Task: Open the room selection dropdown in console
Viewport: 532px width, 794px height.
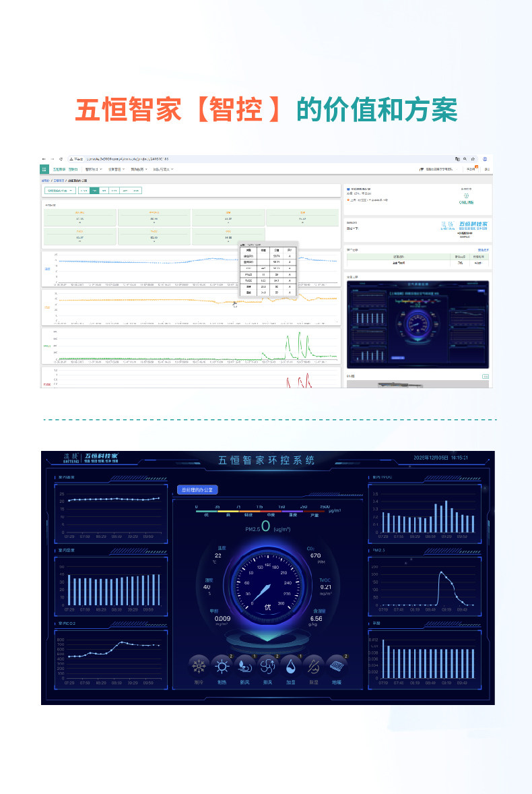Action: [x=60, y=190]
